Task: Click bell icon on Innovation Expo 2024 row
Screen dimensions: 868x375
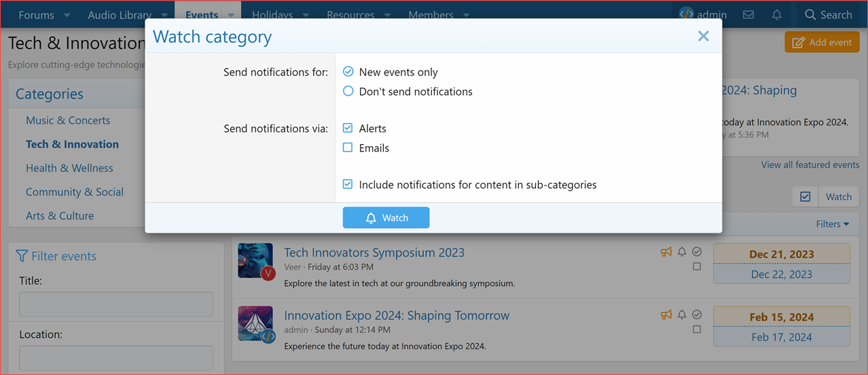Action: point(682,315)
